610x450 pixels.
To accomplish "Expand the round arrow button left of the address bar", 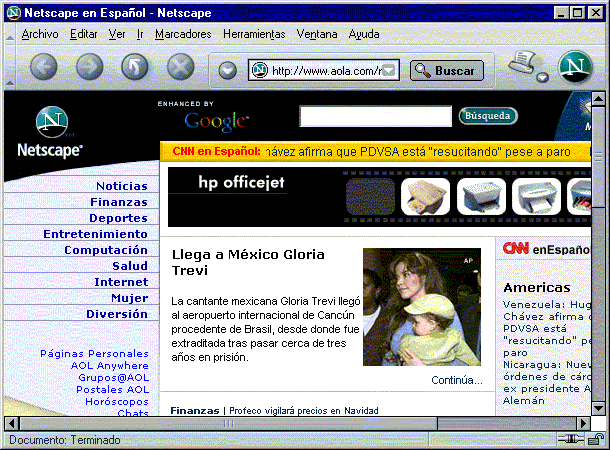I will point(227,70).
